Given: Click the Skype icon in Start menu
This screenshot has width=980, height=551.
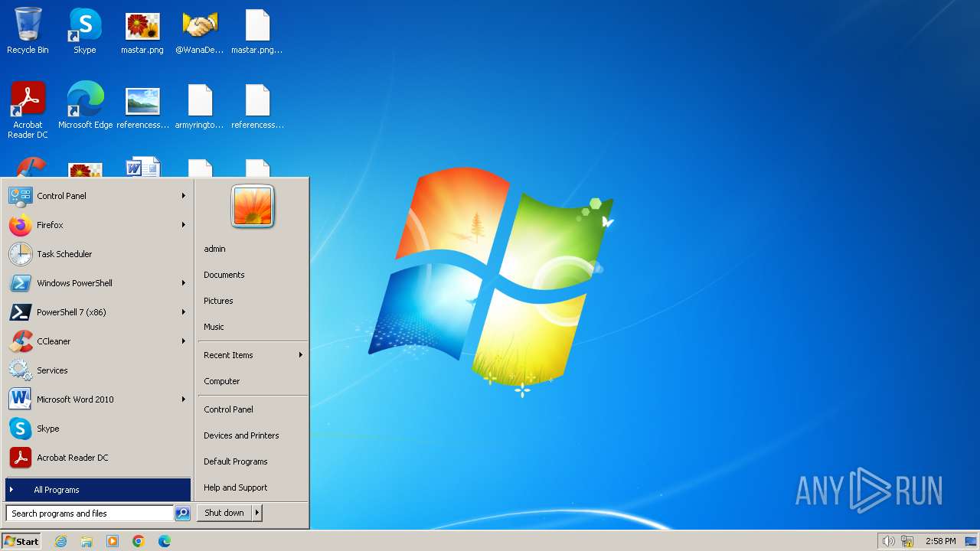Looking at the screenshot, I should 20,429.
